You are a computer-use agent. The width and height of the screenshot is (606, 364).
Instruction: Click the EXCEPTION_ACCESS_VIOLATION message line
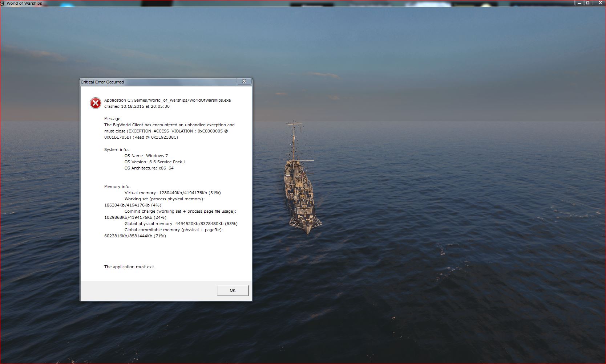[x=166, y=131]
